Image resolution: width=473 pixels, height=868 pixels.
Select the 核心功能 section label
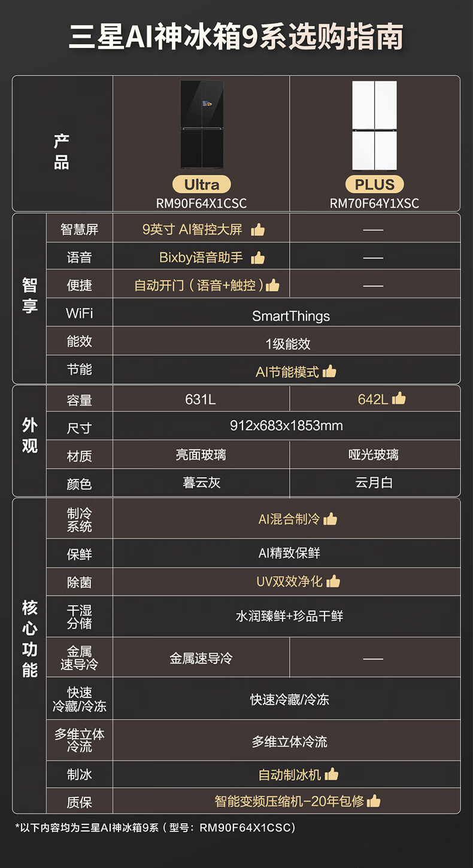pos(29,639)
